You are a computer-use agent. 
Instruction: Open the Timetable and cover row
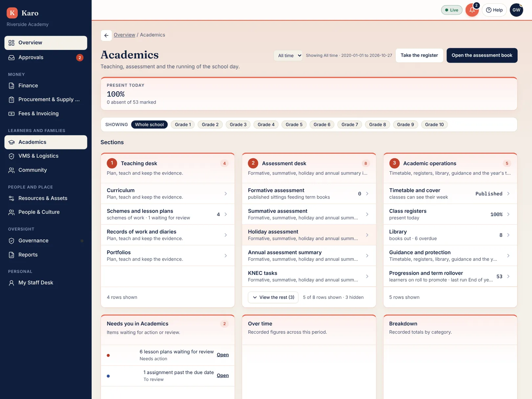pyautogui.click(x=450, y=193)
